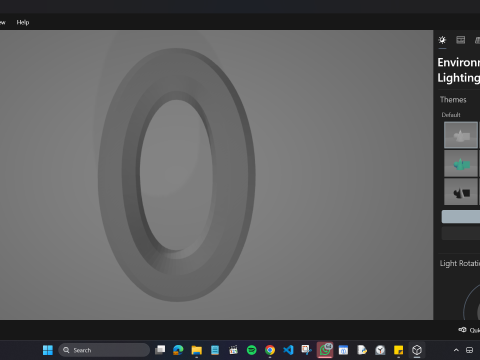Launch Microsoft Edge from the taskbar
The image size is (480, 360).
(x=178, y=350)
